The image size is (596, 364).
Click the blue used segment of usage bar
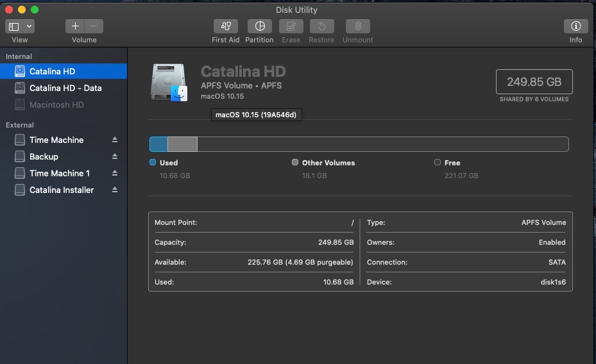pos(158,144)
